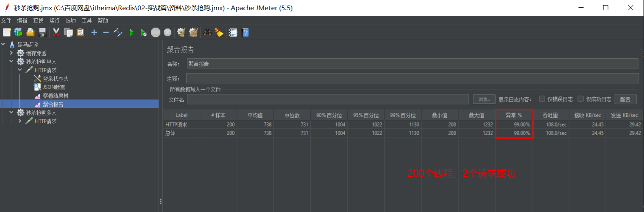Click the Start no pauses icon
The image size is (644, 212).
144,32
